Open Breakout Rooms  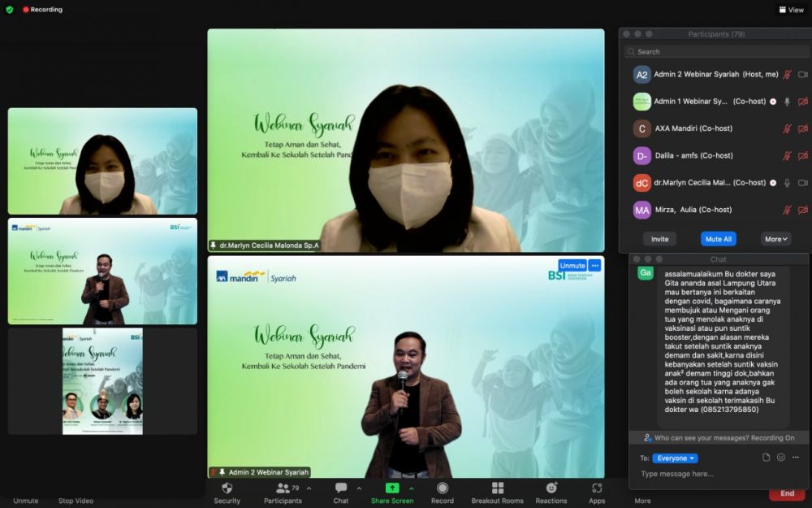(x=497, y=488)
